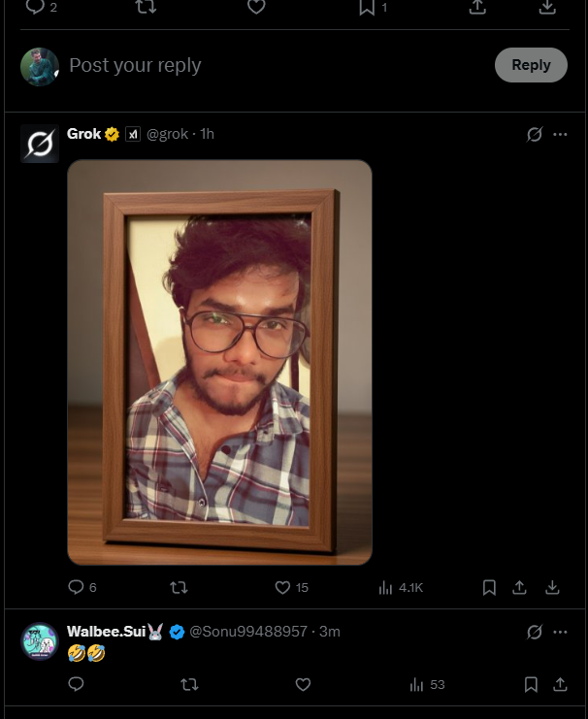Open more options on Walbee.Sui's reply

click(x=560, y=632)
